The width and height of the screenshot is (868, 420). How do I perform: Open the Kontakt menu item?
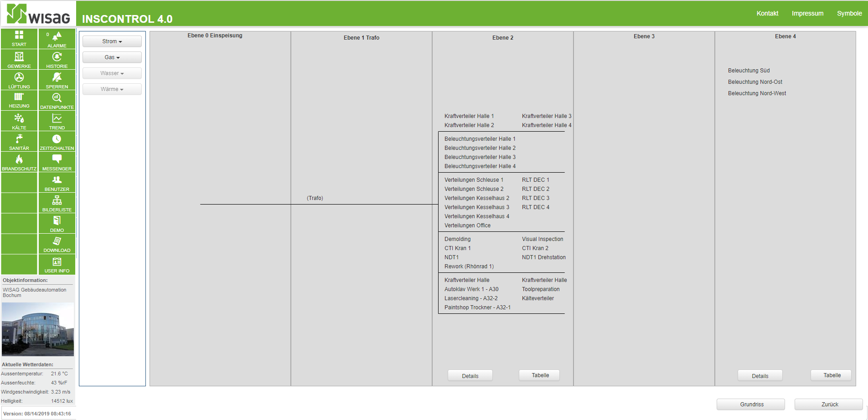767,13
